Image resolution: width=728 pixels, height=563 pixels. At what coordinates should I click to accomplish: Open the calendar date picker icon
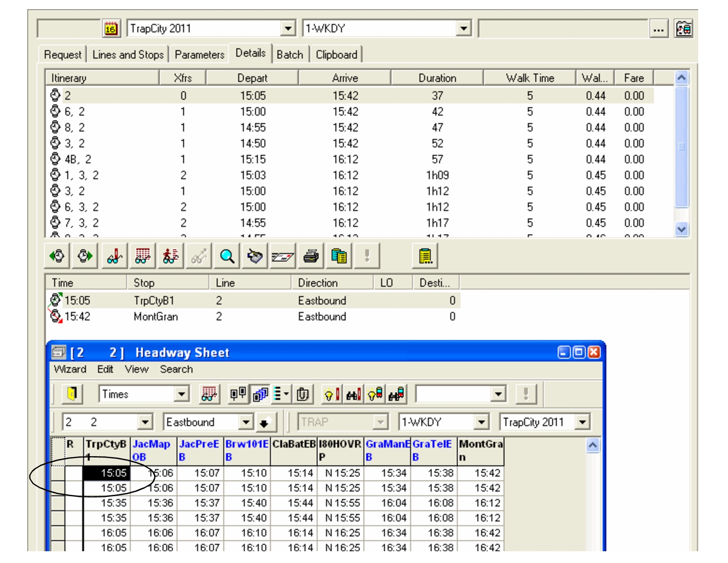pyautogui.click(x=111, y=29)
